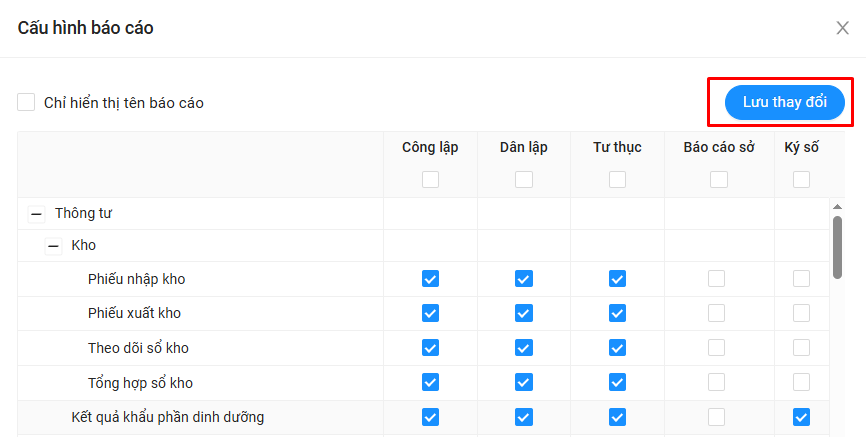This screenshot has width=866, height=437.
Task: Uncheck Tư thục for Theo dõi sổ kho
Action: click(x=617, y=348)
